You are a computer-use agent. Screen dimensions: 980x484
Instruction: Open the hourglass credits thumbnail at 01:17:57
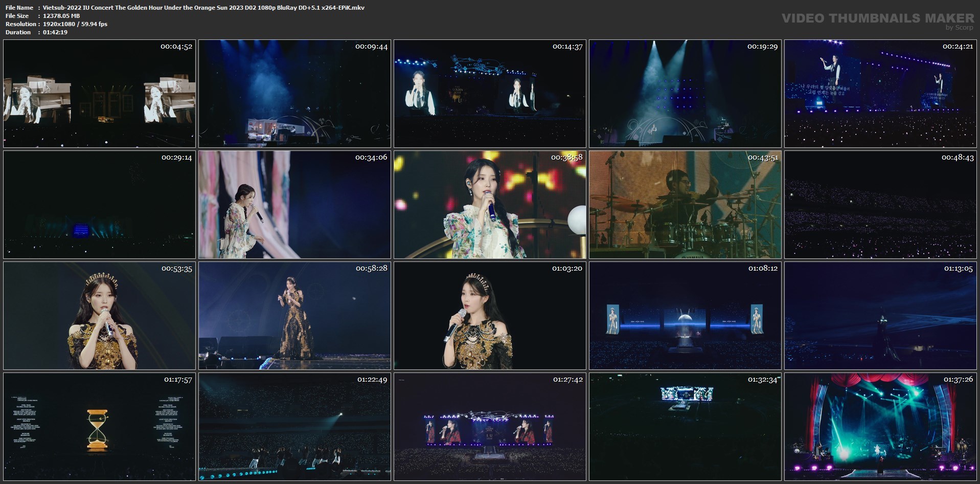(x=99, y=427)
